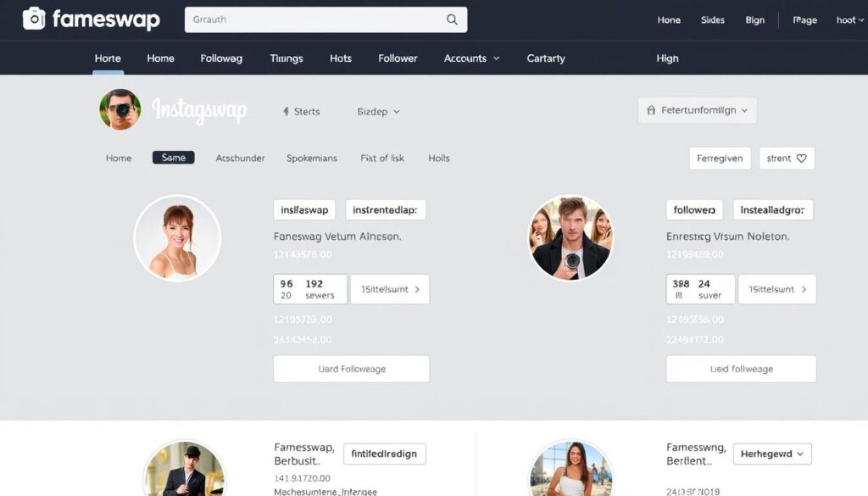Image resolution: width=868 pixels, height=496 pixels.
Task: Click the heart icon next to strent
Action: click(x=800, y=158)
